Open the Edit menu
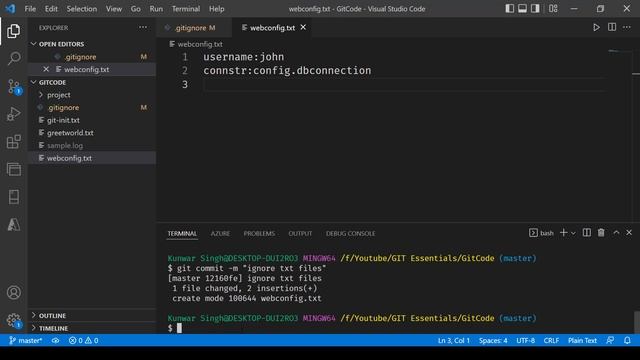This screenshot has height=360, width=640. pyautogui.click(x=51, y=9)
